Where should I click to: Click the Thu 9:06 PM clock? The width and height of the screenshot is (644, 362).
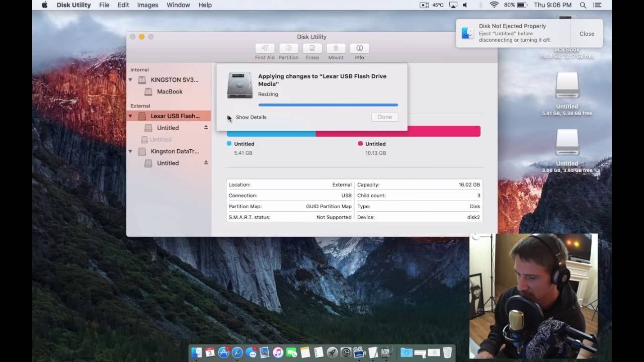(552, 5)
